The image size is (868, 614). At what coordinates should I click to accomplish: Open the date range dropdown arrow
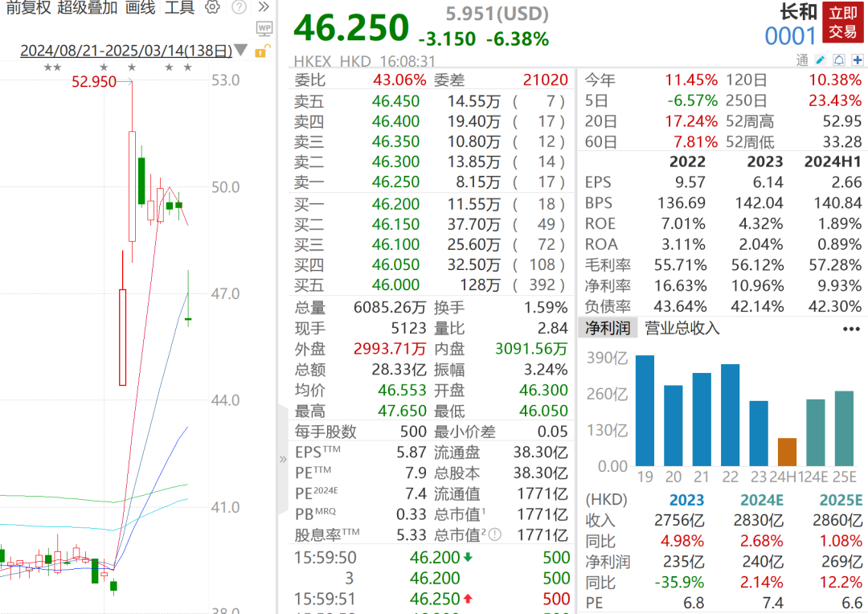(240, 51)
